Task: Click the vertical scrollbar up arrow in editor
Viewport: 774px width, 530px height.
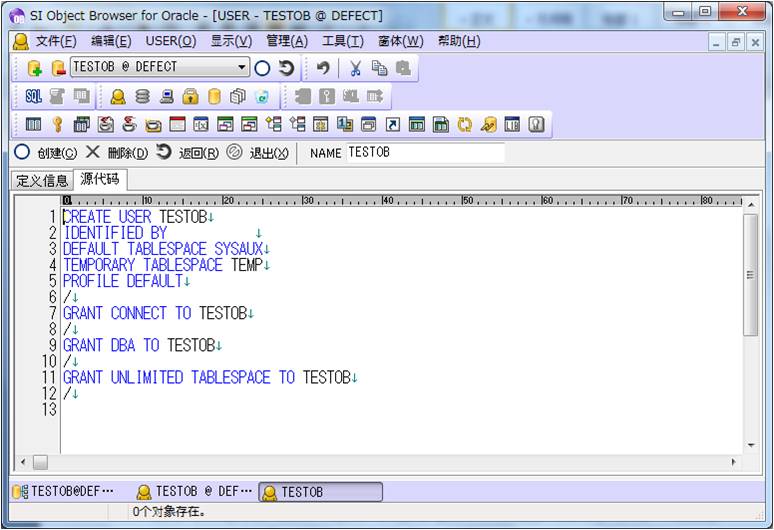Action: 751,204
